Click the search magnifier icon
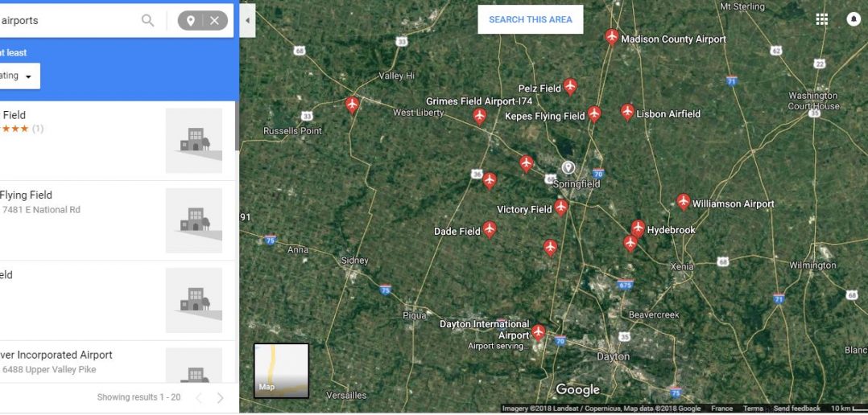 (148, 21)
